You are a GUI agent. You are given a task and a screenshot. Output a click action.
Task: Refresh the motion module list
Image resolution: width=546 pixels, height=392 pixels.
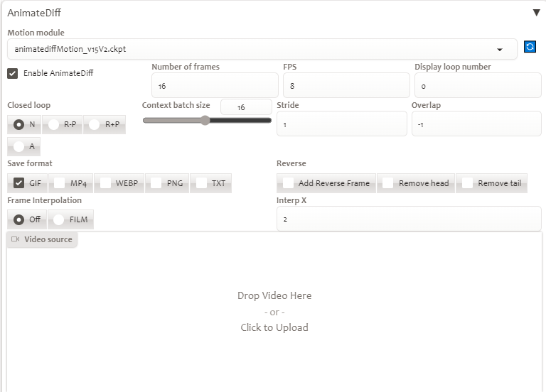[530, 47]
